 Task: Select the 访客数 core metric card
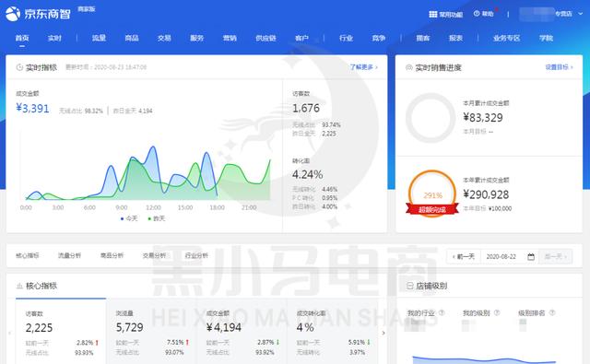point(61,331)
